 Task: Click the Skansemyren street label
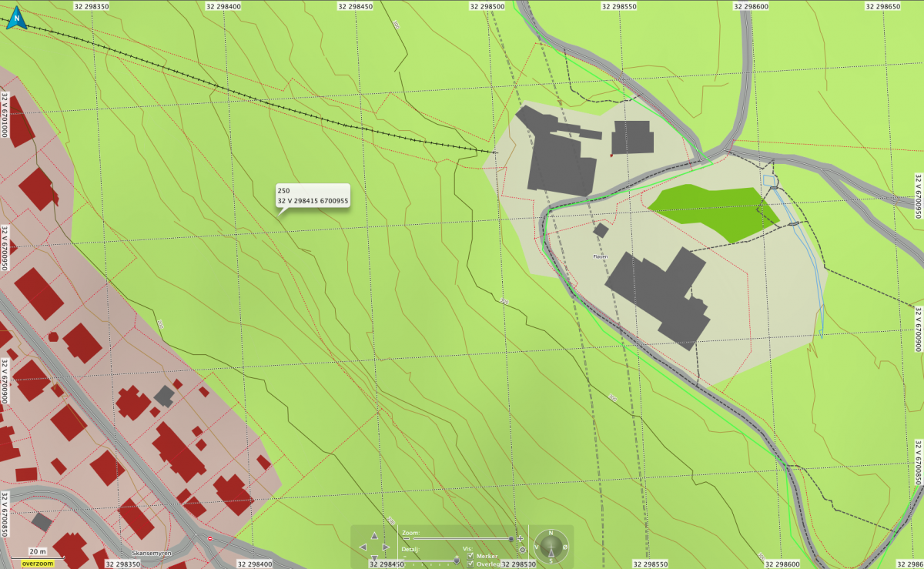point(150,554)
